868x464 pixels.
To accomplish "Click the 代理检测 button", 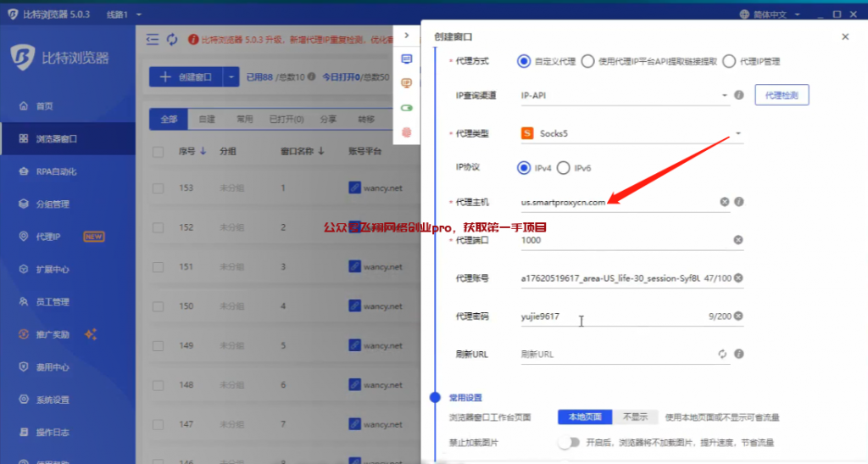I will [x=782, y=96].
